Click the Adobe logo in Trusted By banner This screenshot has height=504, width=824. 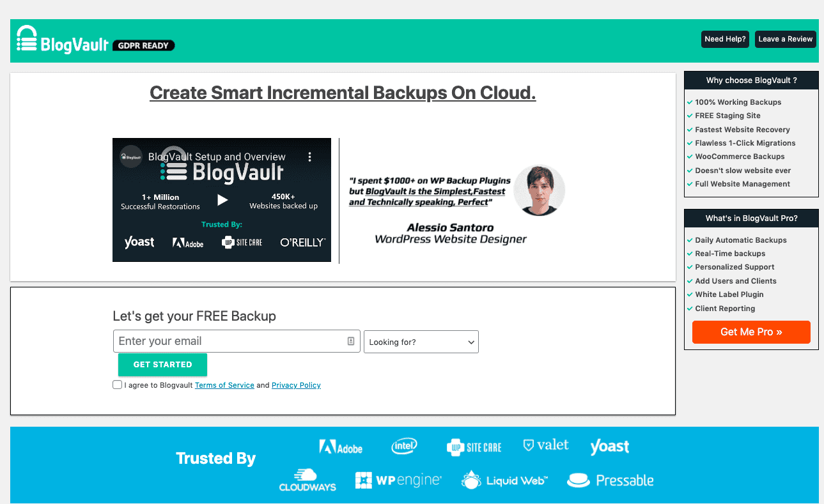point(341,447)
